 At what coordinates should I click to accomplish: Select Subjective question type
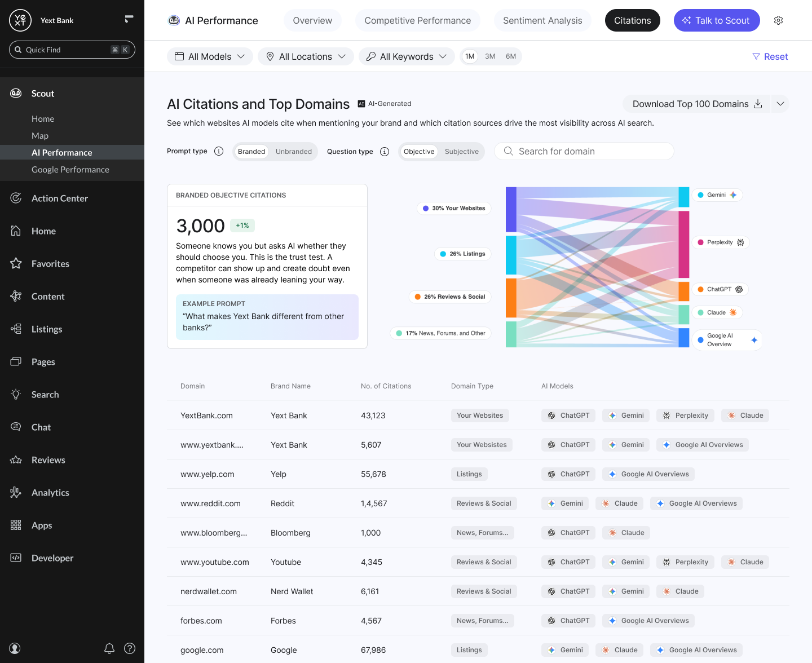coord(462,152)
